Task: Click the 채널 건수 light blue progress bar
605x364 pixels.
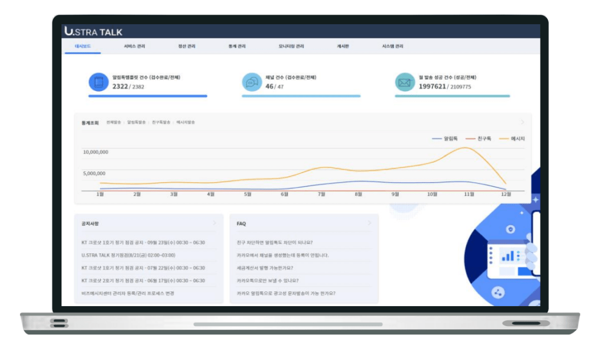Action: pyautogui.click(x=301, y=96)
